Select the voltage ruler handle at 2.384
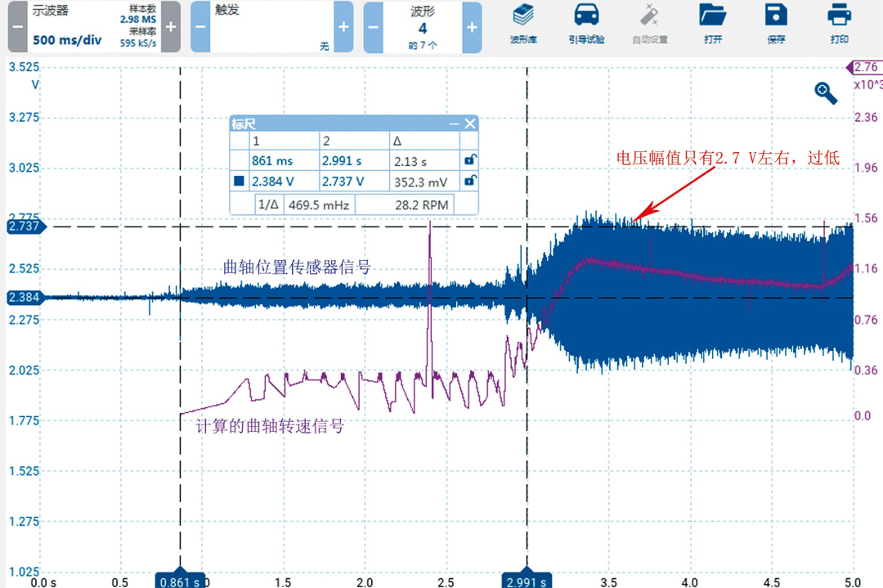The image size is (883, 588). 25,298
